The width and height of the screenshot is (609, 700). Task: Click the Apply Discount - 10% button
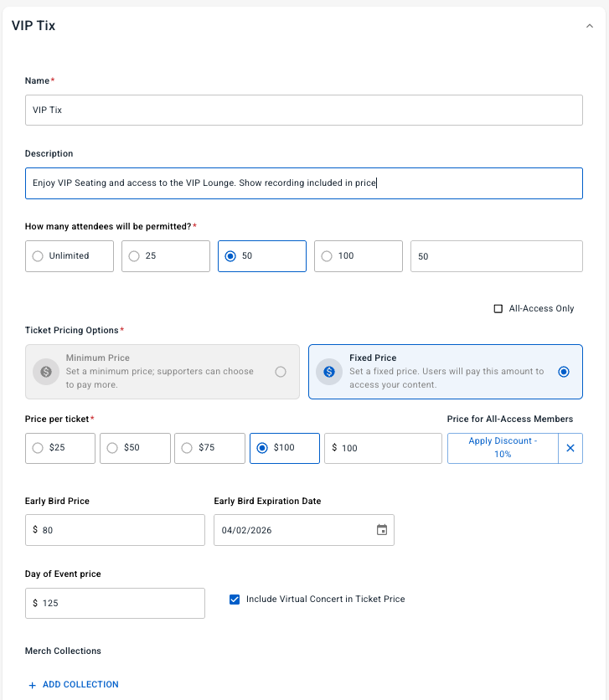point(503,448)
